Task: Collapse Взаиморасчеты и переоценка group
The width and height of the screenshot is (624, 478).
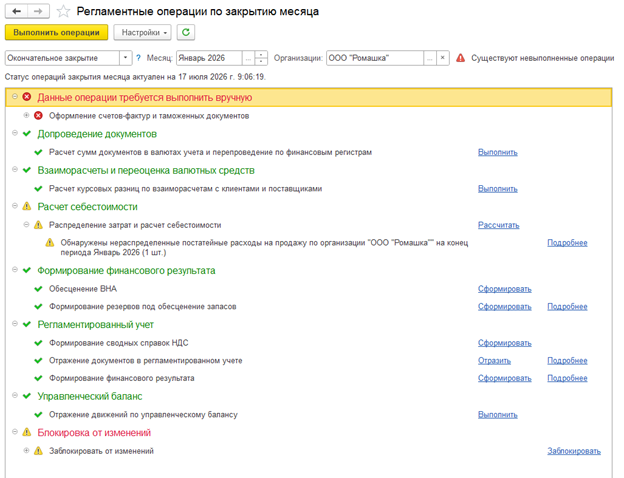Action: [15, 170]
